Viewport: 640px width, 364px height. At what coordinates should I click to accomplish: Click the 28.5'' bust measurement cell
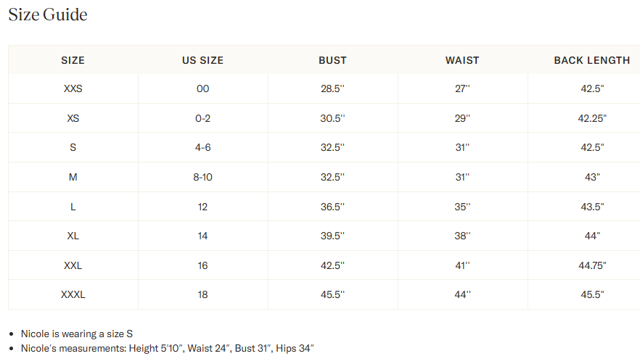pyautogui.click(x=332, y=88)
